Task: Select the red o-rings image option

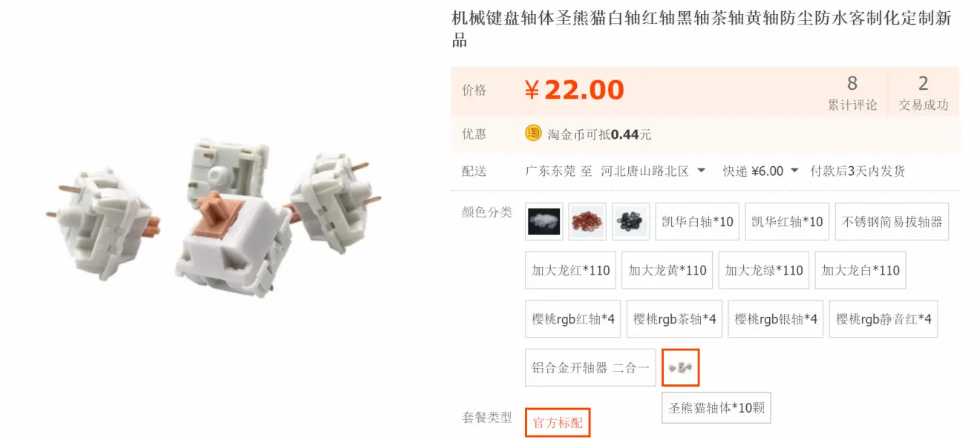Action: (x=587, y=222)
